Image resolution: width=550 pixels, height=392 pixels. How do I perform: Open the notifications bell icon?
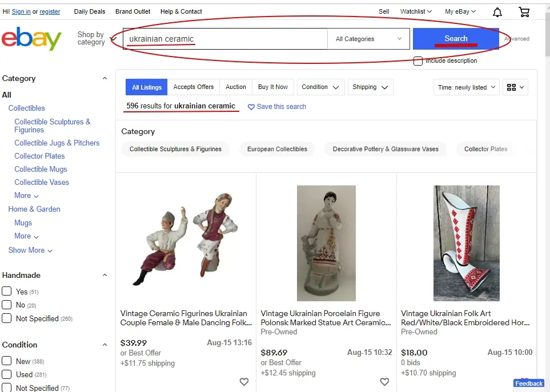click(497, 12)
